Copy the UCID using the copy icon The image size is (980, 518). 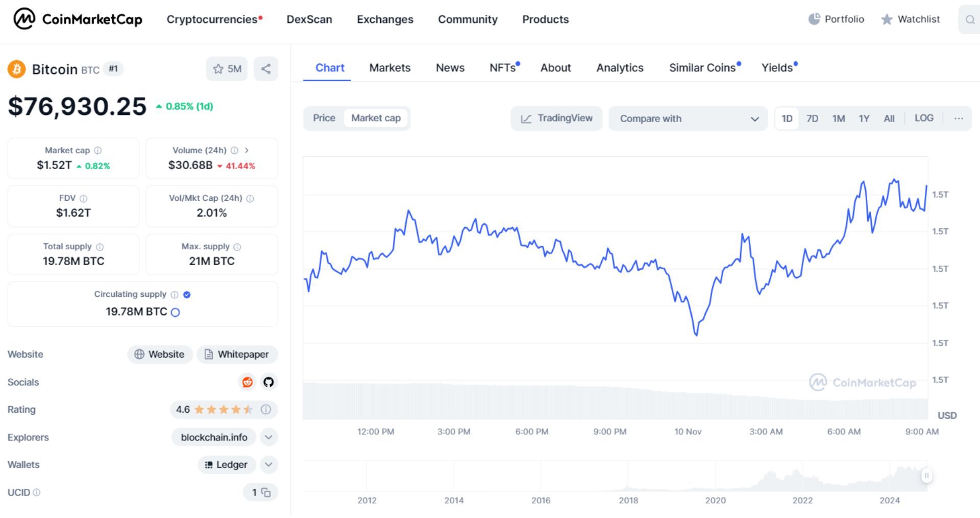tap(265, 492)
